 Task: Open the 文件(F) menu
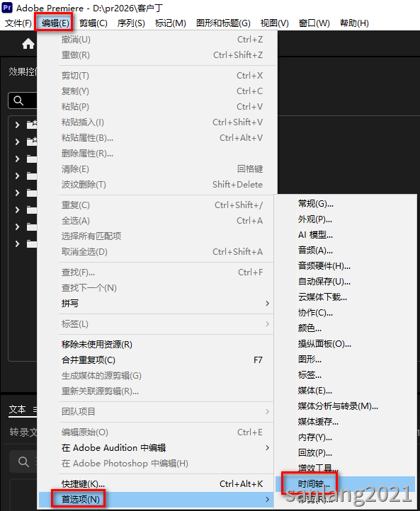(18, 23)
